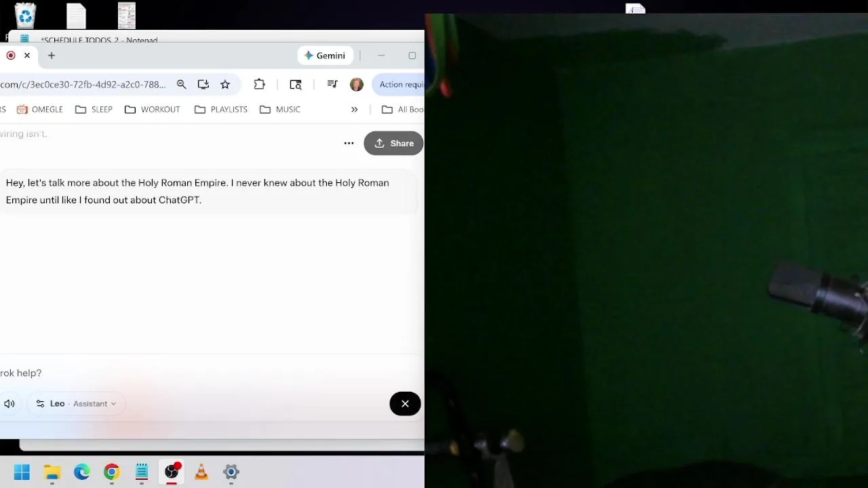Open the All Bookmarks folder
The width and height of the screenshot is (868, 488).
[x=403, y=109]
